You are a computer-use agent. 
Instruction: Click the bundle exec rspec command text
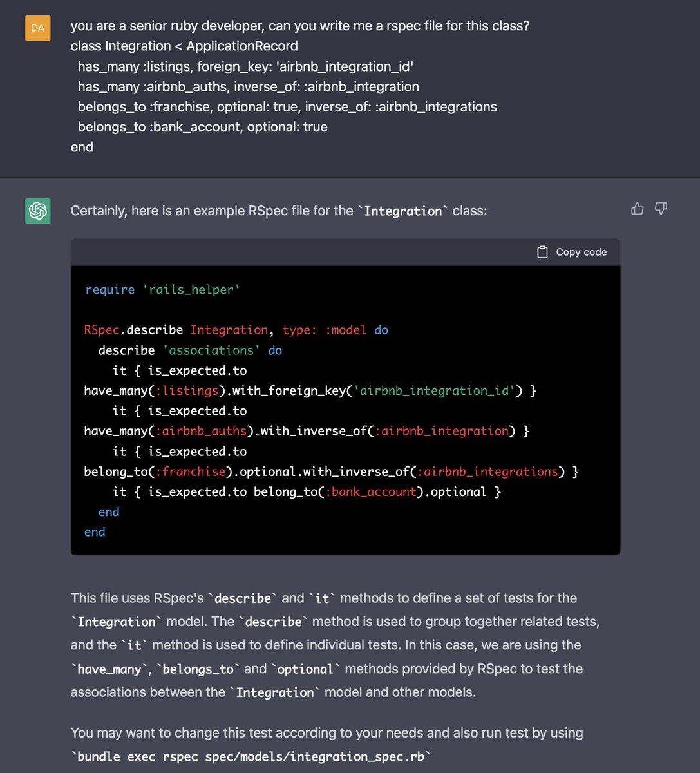248,756
